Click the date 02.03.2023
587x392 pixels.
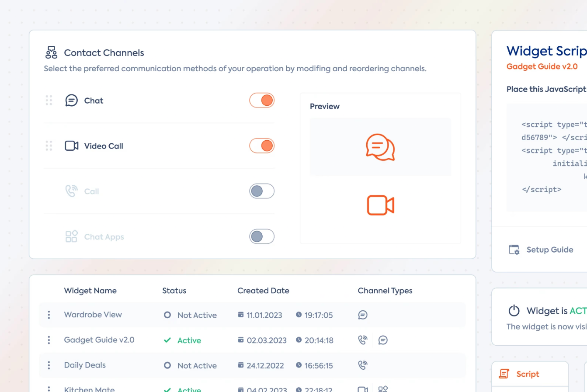click(x=267, y=340)
